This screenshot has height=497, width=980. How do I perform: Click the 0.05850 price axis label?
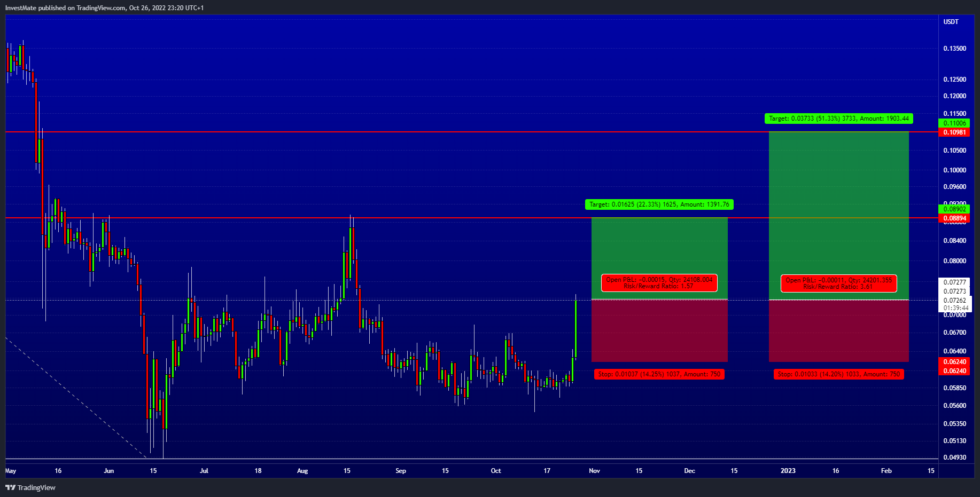click(x=954, y=388)
